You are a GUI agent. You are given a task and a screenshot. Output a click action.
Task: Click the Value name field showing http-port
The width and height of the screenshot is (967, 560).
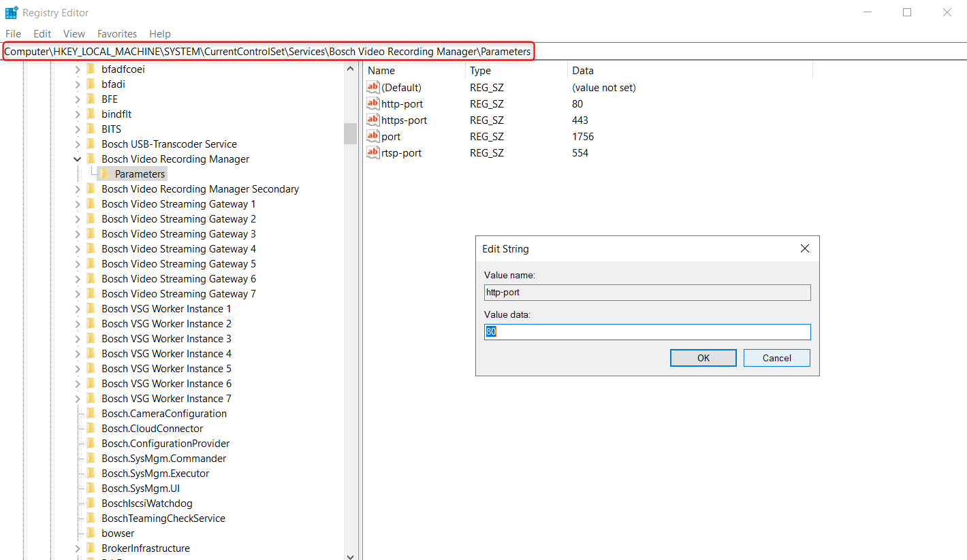648,293
